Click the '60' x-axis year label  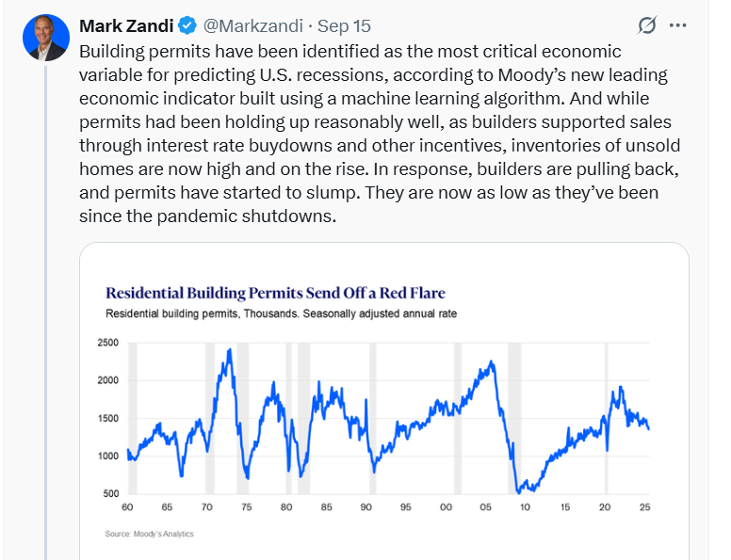127,508
